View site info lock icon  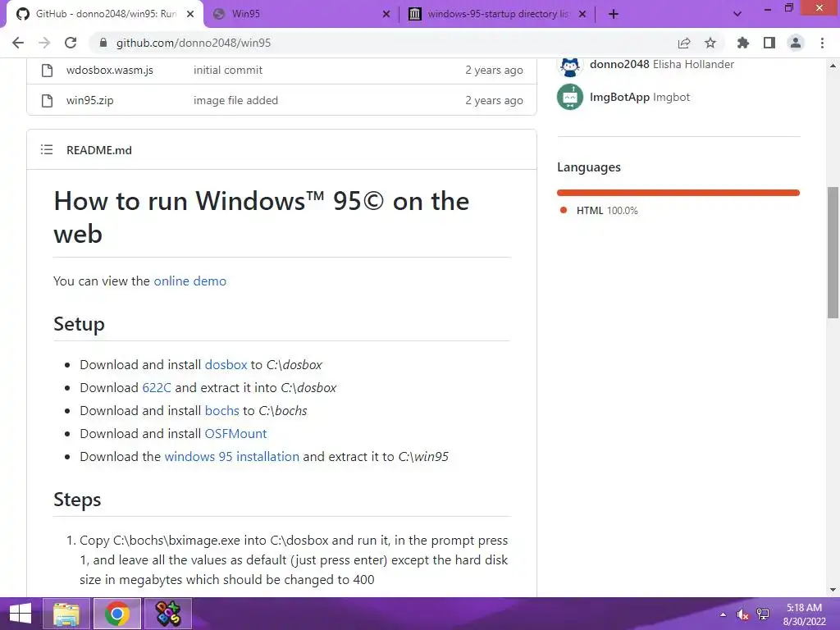[103, 43]
